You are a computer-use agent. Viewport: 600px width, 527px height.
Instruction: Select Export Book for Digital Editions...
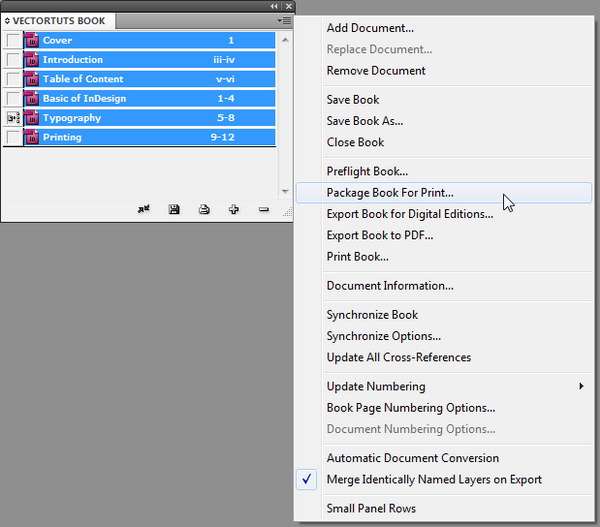click(410, 214)
